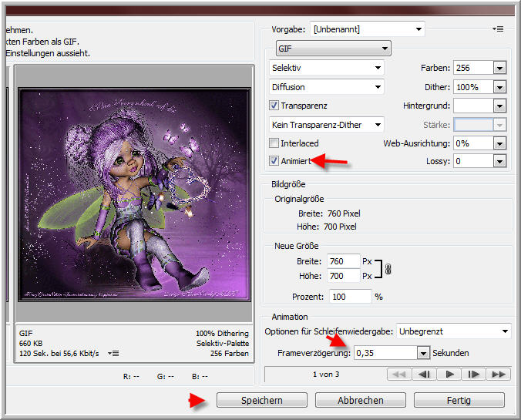Open the Selektiv color palette dropdown
Viewport: 521px width, 420px height.
click(327, 68)
